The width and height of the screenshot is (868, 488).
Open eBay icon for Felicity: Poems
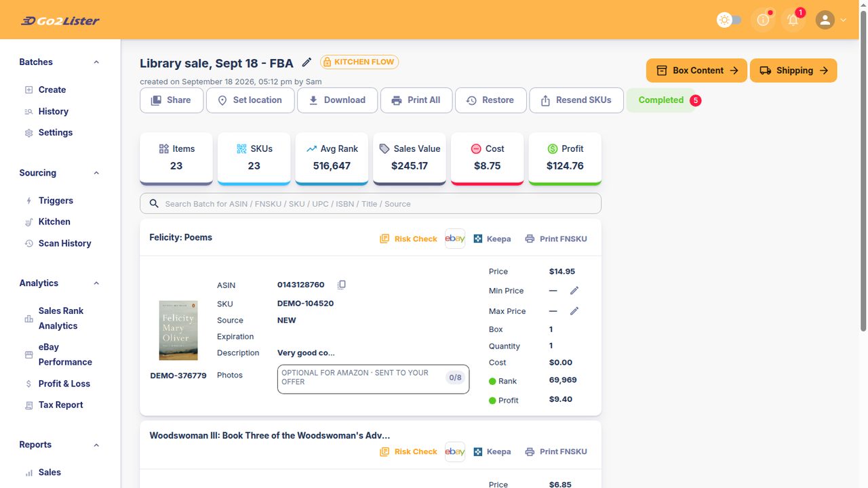[x=454, y=239]
